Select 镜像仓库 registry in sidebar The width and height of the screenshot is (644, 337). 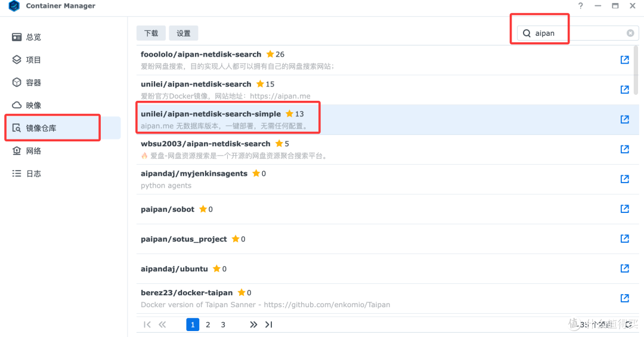tap(63, 128)
